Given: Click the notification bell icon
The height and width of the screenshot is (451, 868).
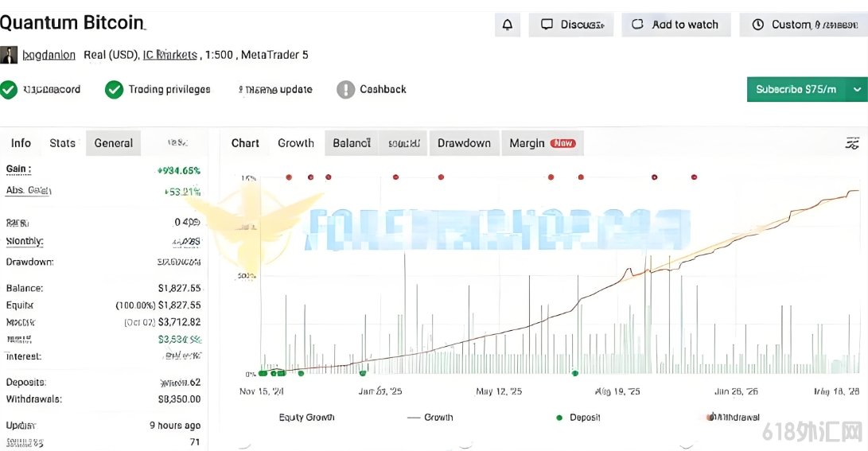Looking at the screenshot, I should (x=507, y=25).
